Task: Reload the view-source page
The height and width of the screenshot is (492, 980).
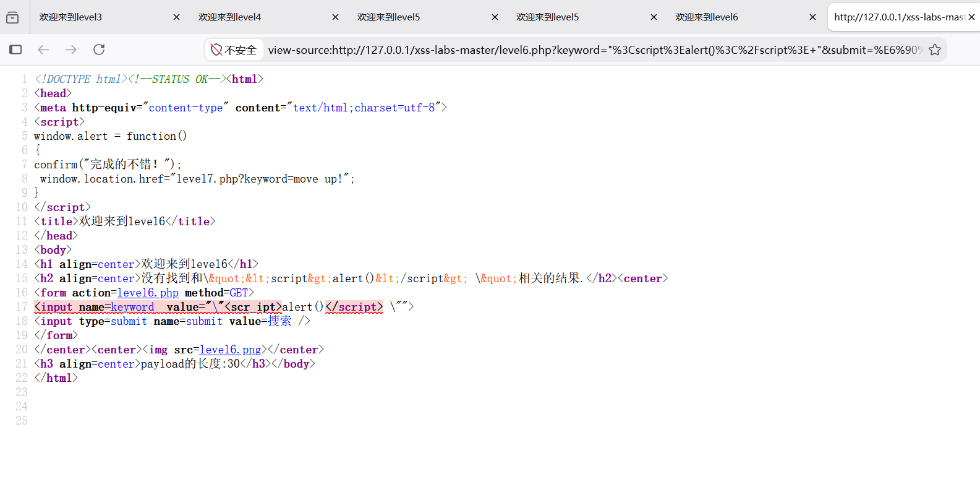Action: click(99, 50)
